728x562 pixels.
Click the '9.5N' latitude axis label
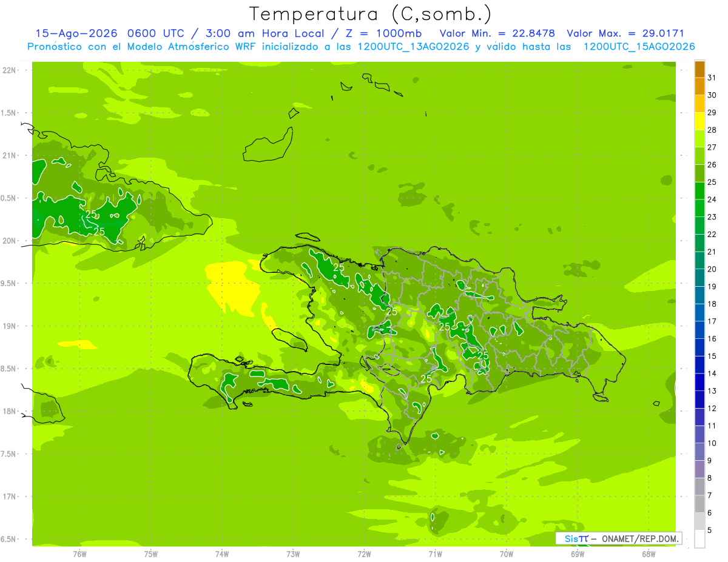[8, 284]
